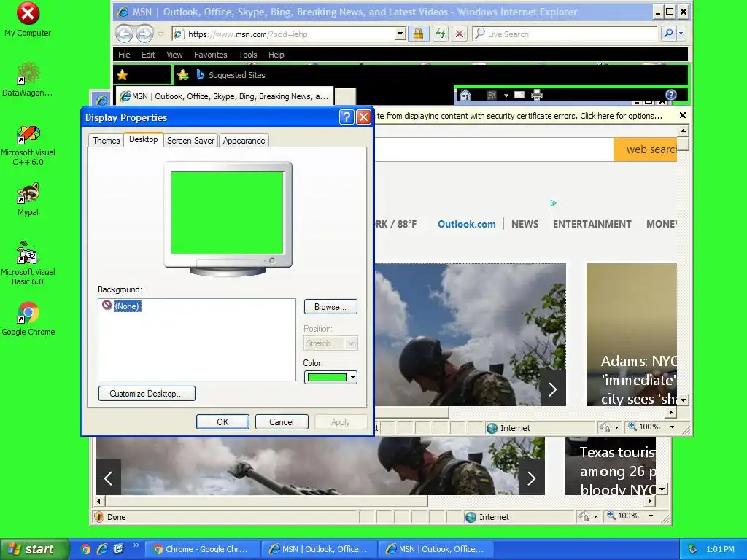The width and height of the screenshot is (747, 560).
Task: Open the My Computer desktop icon
Action: click(x=28, y=19)
